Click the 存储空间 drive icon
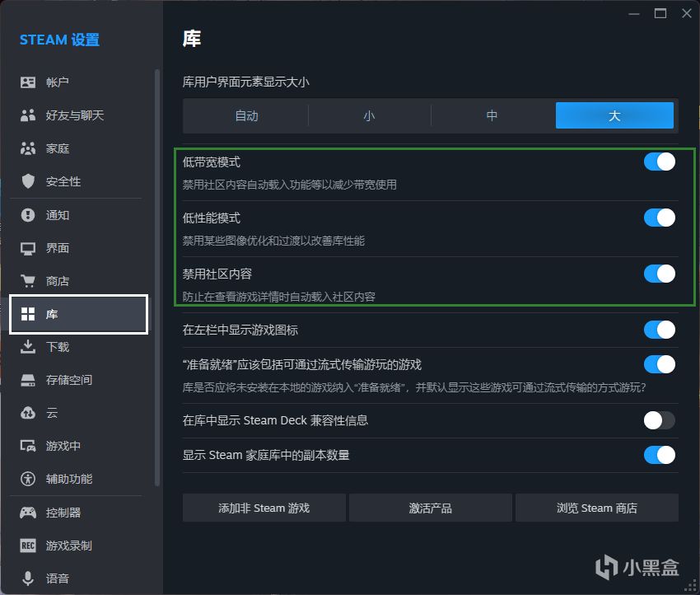The height and width of the screenshot is (595, 700). click(x=28, y=380)
